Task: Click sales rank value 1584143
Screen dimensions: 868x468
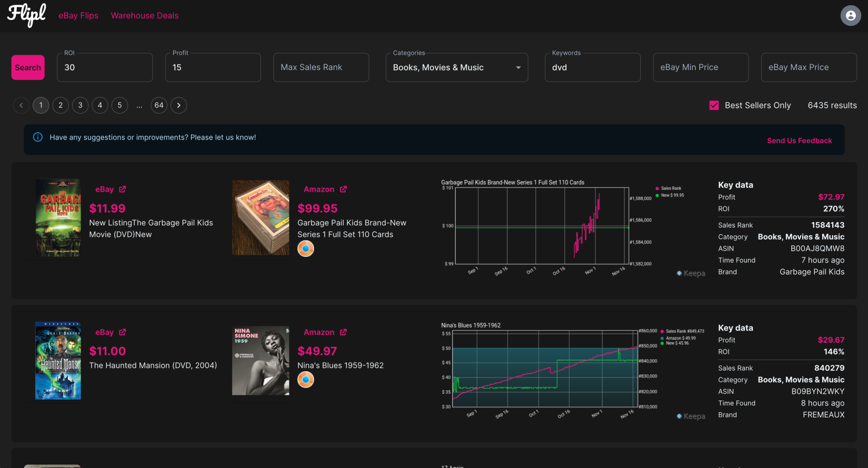Action: (x=827, y=225)
